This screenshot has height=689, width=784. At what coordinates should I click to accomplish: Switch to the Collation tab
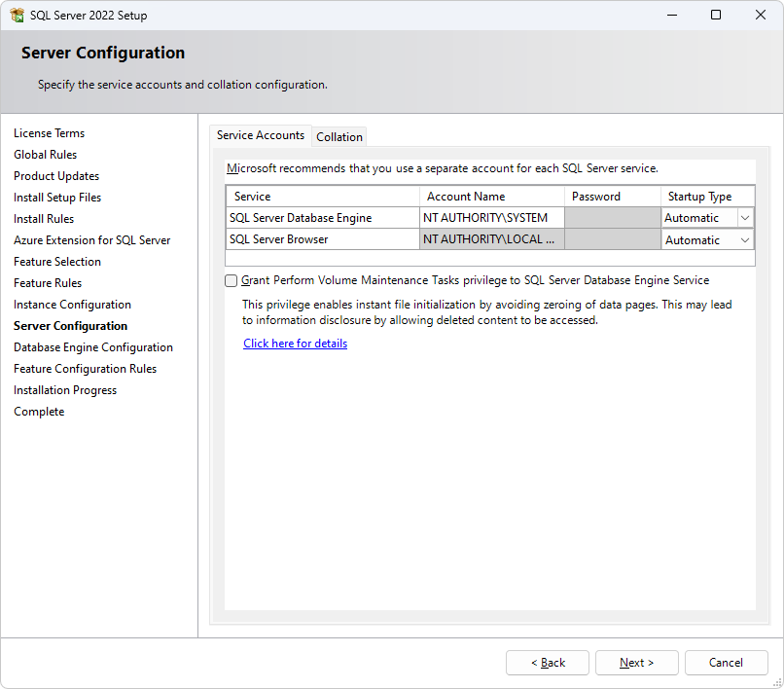(x=339, y=136)
